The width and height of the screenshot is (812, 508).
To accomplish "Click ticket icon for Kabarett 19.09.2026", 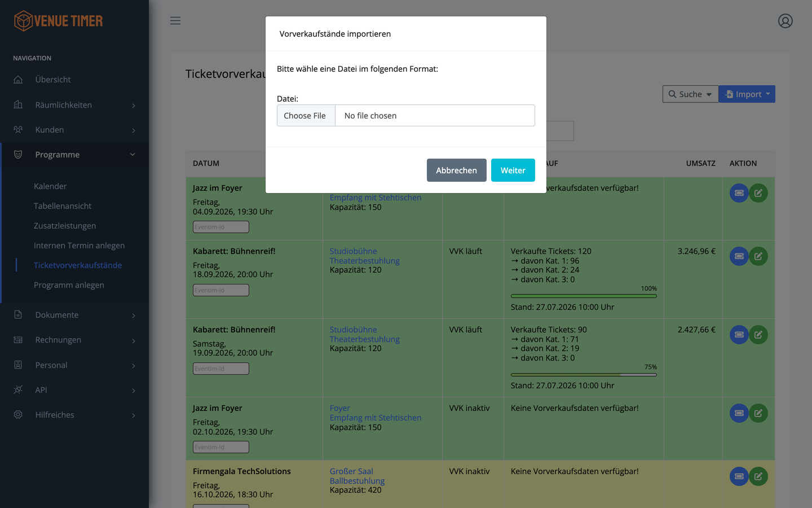I will (x=739, y=335).
